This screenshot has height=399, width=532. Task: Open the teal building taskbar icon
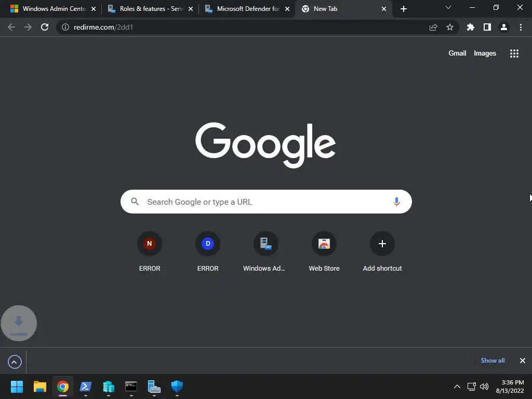108,387
